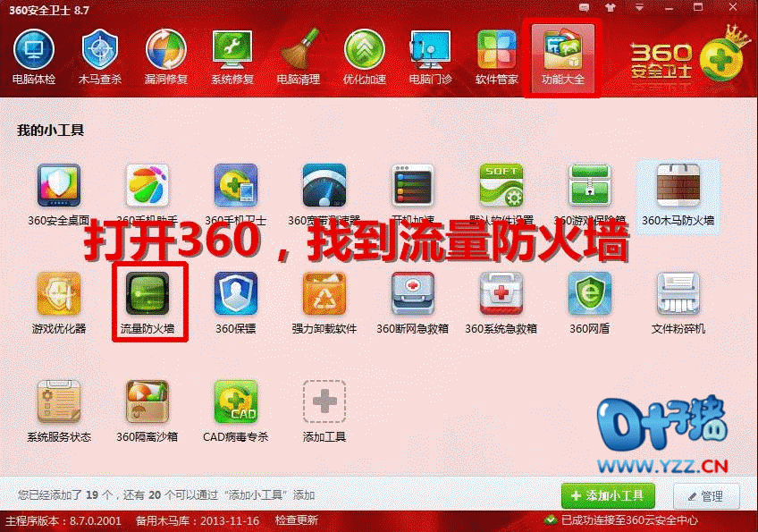Open 360木马防火墙 brick wall icon
The image size is (758, 532).
point(678,196)
